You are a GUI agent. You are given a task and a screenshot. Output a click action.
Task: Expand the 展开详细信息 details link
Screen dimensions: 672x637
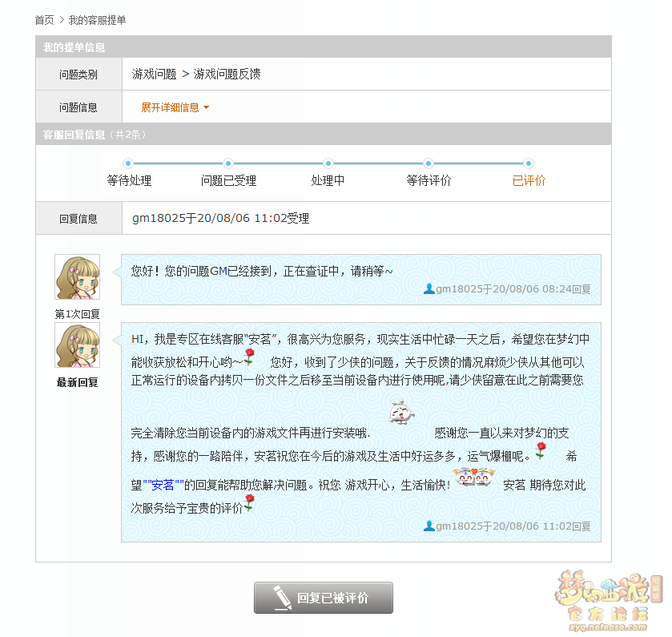tap(170, 107)
